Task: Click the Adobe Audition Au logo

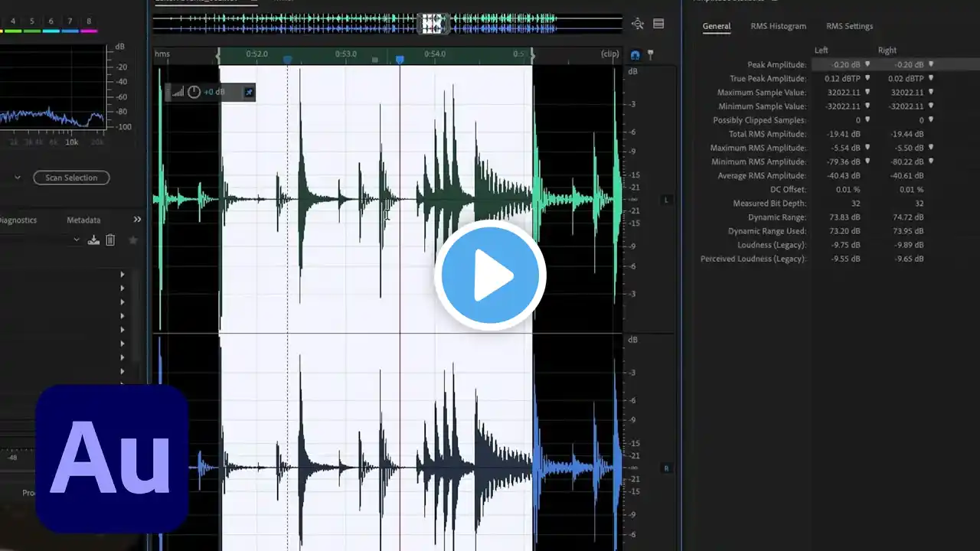Action: 112,458
